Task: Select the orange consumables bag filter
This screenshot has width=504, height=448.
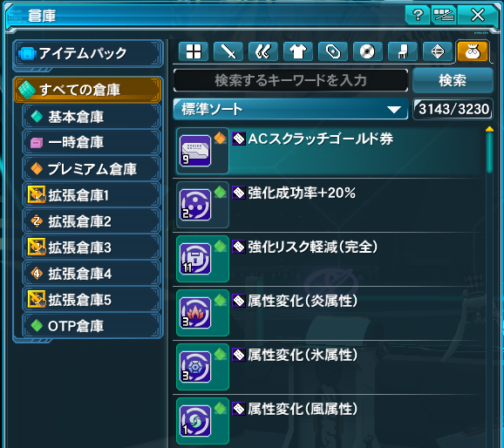Action: (x=473, y=51)
